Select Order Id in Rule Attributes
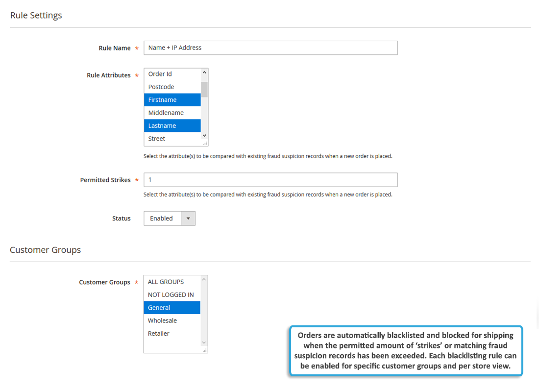This screenshot has width=539, height=392. click(172, 74)
